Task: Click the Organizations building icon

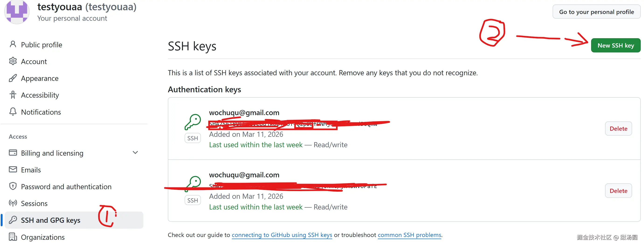Action: [x=13, y=237]
